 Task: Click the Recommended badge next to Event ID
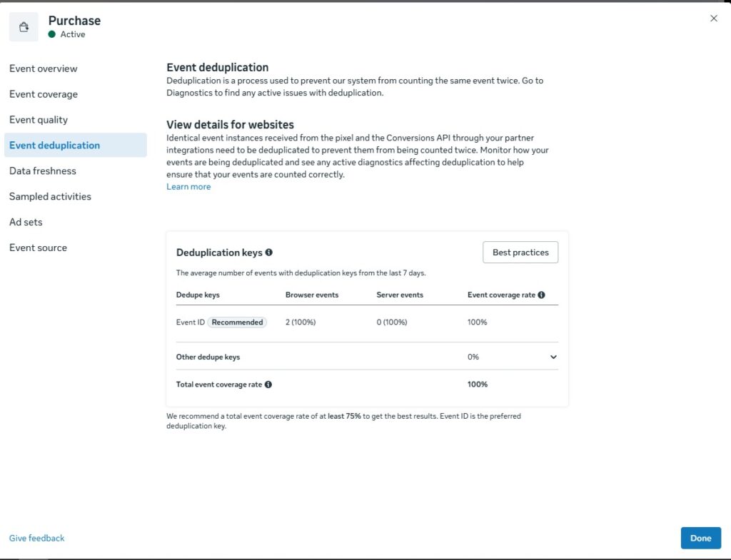[237, 322]
